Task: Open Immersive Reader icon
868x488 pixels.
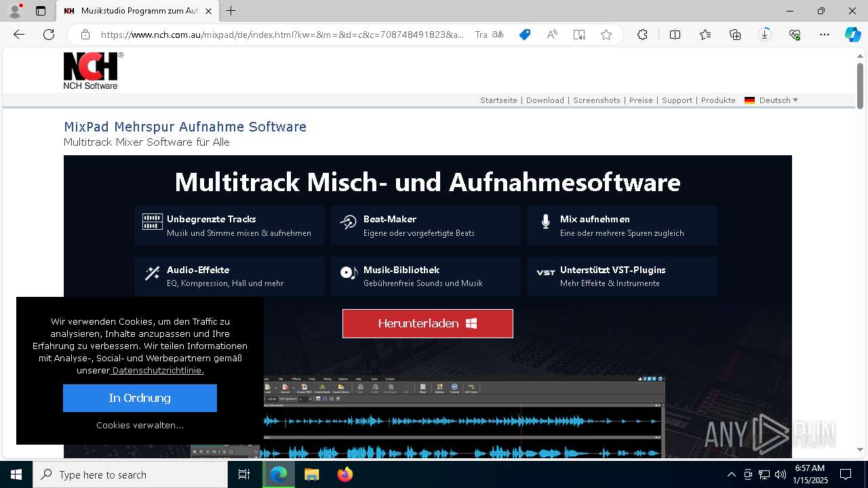Action: click(579, 35)
